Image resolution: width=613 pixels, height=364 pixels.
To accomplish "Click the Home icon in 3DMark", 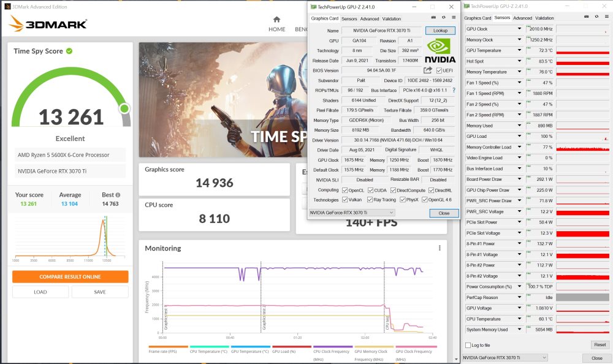I will click(x=276, y=20).
